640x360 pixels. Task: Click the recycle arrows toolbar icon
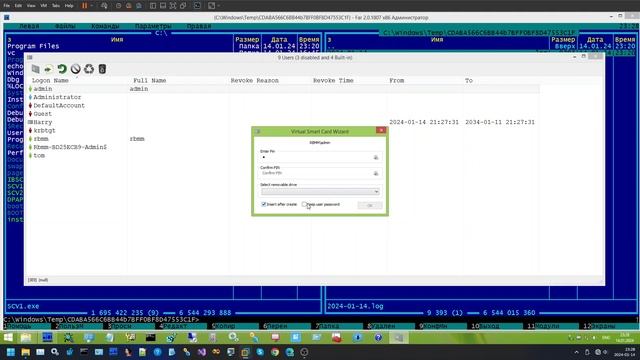89,69
